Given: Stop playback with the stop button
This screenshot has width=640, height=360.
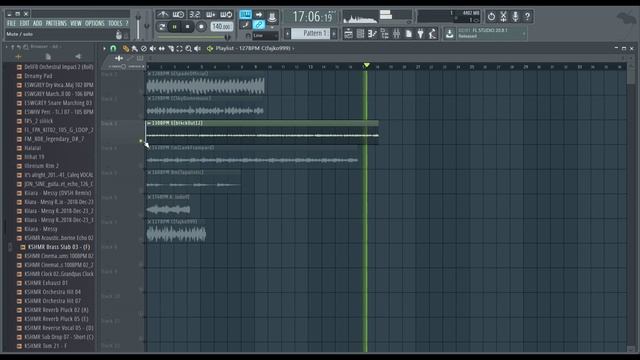Looking at the screenshot, I should [187, 27].
